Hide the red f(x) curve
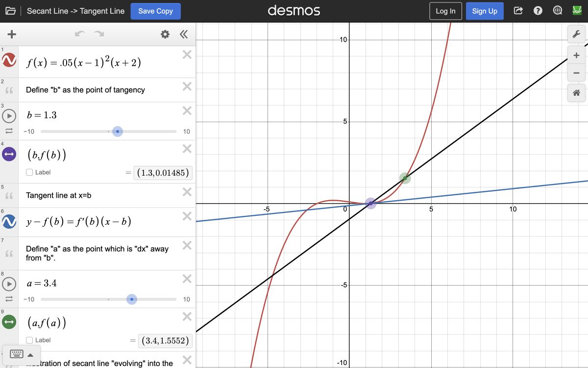 (9, 60)
